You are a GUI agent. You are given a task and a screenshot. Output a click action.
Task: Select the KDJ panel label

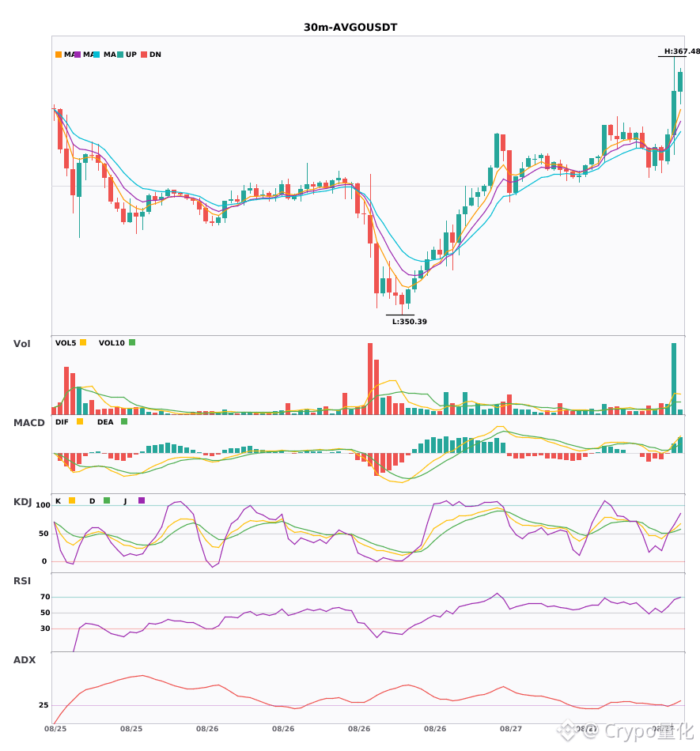click(22, 502)
